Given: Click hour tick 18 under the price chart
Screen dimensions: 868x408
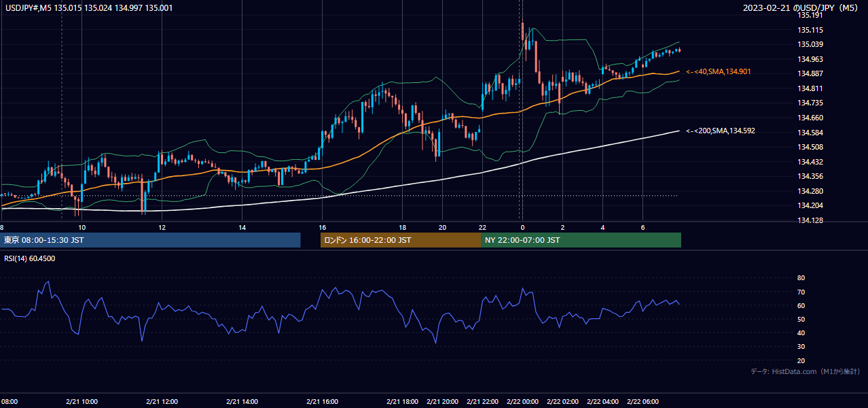Looking at the screenshot, I should 403,227.
